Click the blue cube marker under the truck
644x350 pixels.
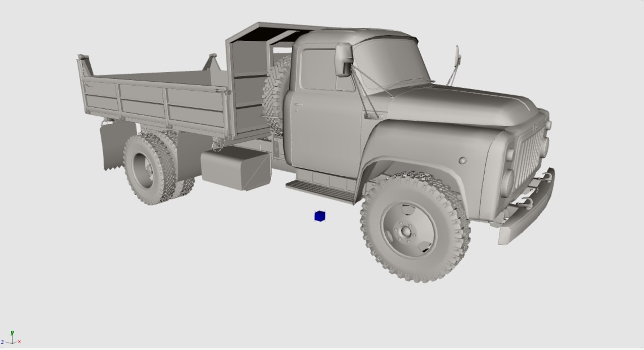(320, 216)
